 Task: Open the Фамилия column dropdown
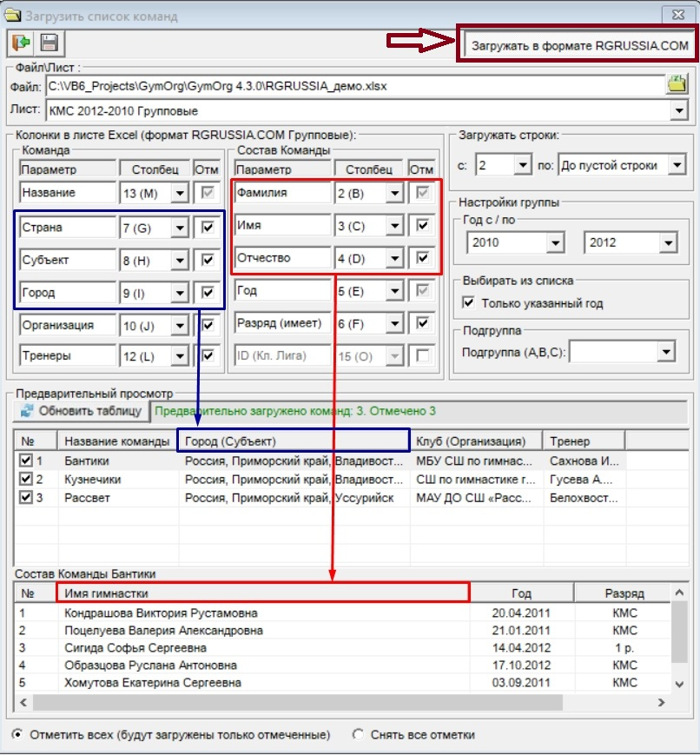tap(393, 194)
